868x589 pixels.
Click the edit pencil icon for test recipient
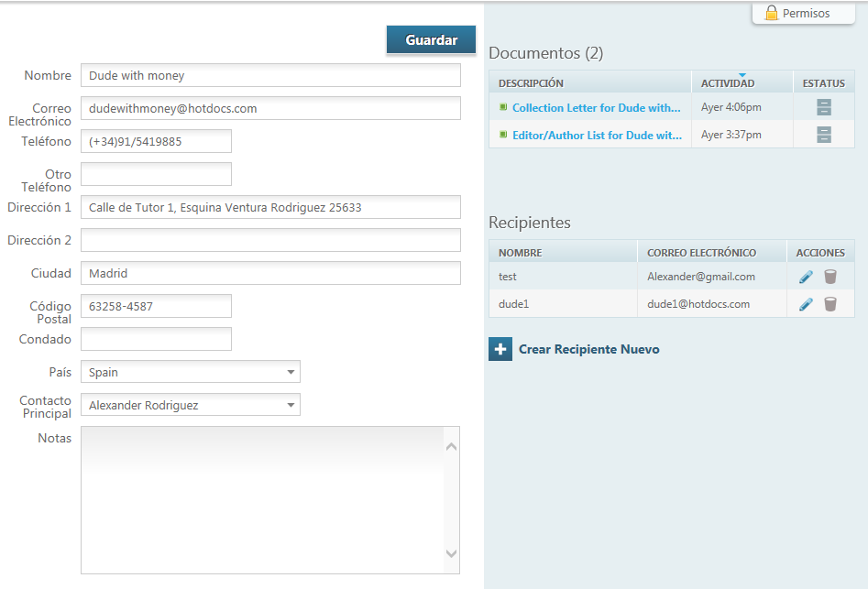[806, 277]
